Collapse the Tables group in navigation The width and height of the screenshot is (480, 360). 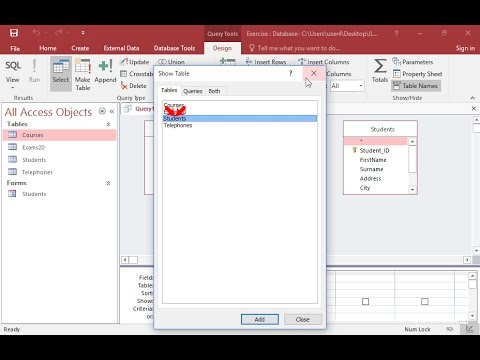coord(108,124)
